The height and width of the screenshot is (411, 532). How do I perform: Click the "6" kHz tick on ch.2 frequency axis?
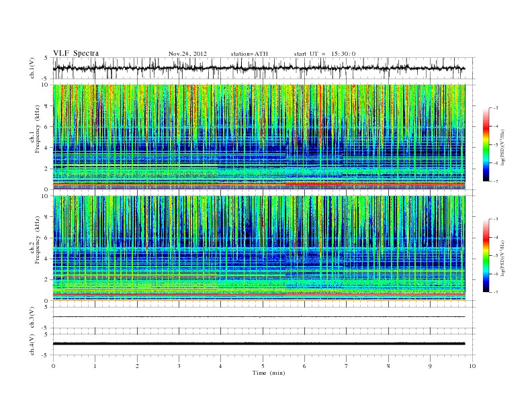(x=46, y=238)
